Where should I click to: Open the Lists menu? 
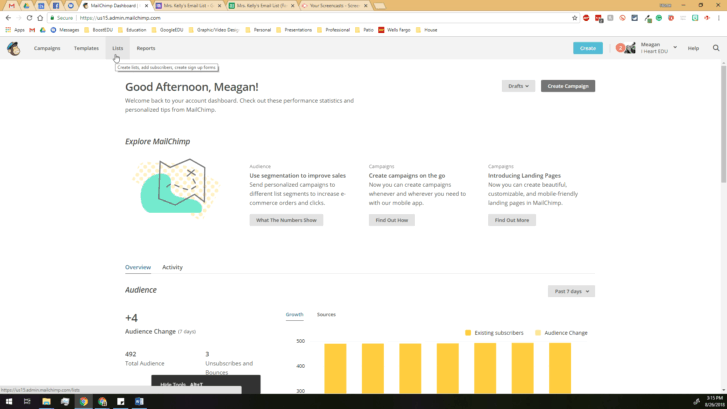(x=118, y=48)
